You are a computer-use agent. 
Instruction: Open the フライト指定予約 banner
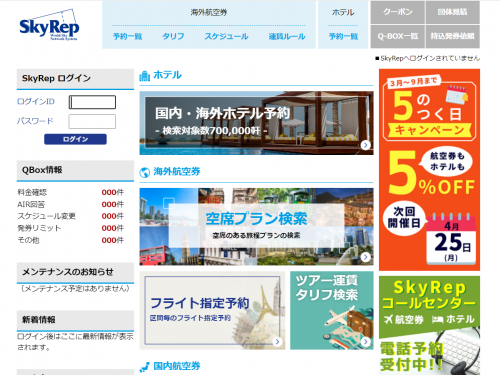click(x=212, y=310)
